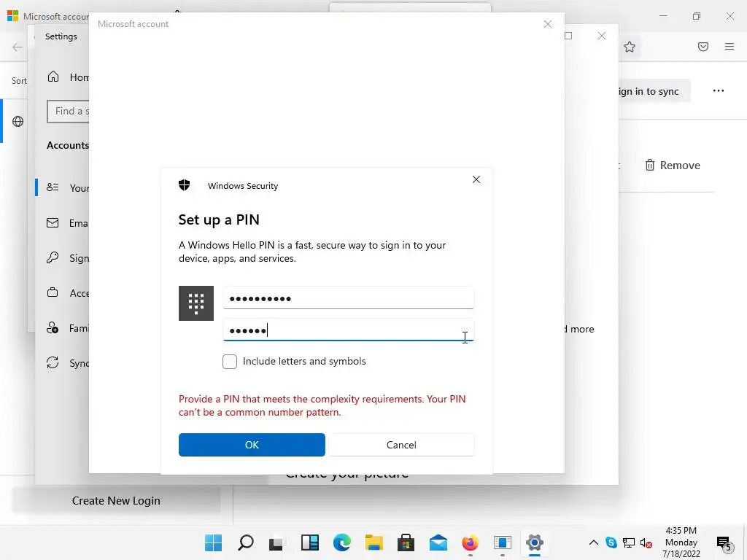Open notification center icon
747x560 pixels.
pyautogui.click(x=724, y=542)
